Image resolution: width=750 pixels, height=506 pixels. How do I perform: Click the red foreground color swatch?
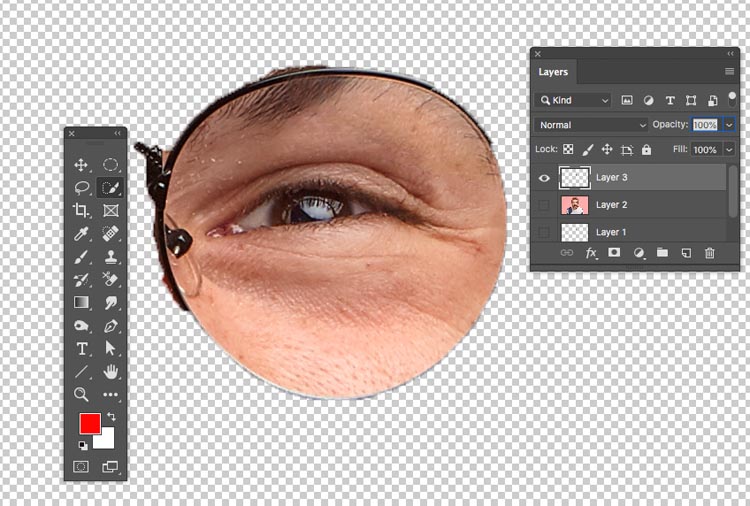tap(90, 423)
